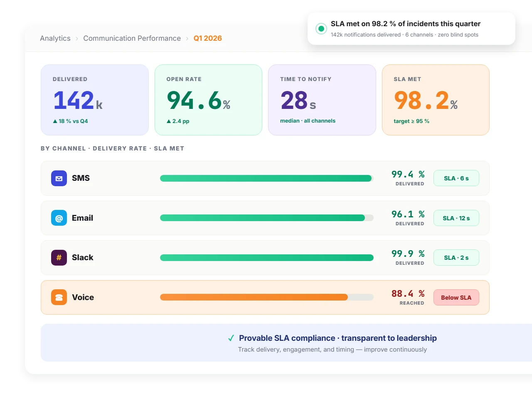The image size is (532, 399).
Task: Open the Open Rate 94.6% card
Action: pyautogui.click(x=208, y=100)
